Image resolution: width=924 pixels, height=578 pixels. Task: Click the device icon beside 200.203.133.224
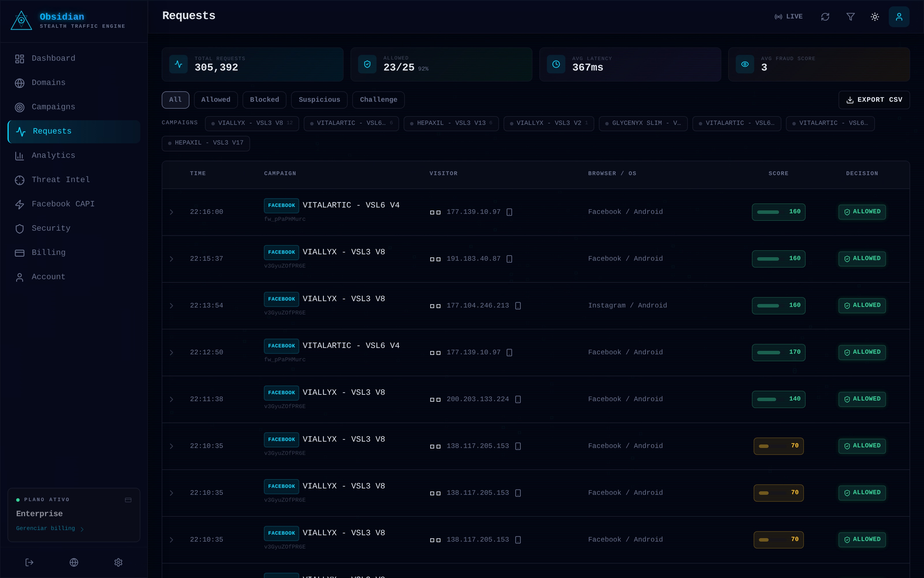pyautogui.click(x=518, y=399)
